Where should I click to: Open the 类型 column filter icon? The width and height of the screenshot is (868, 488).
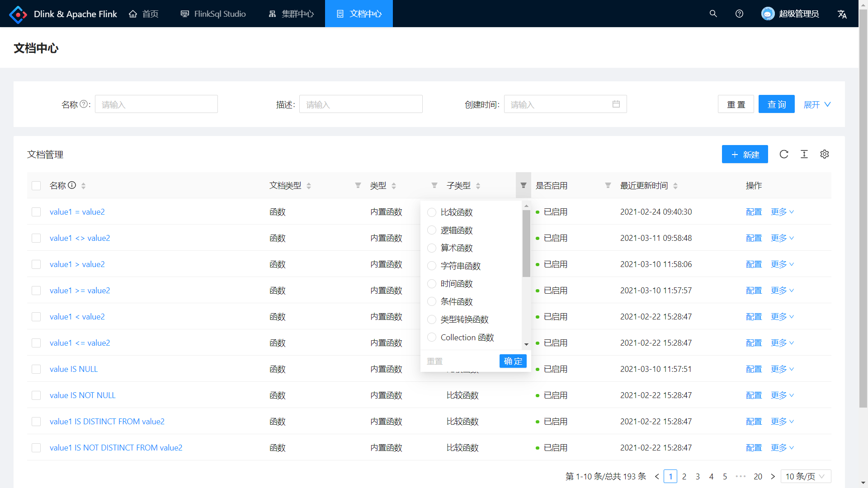(x=434, y=185)
